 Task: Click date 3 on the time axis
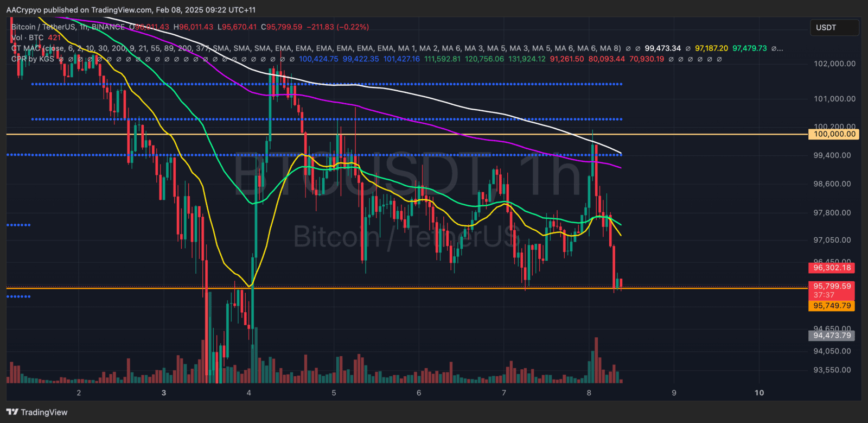coord(164,393)
